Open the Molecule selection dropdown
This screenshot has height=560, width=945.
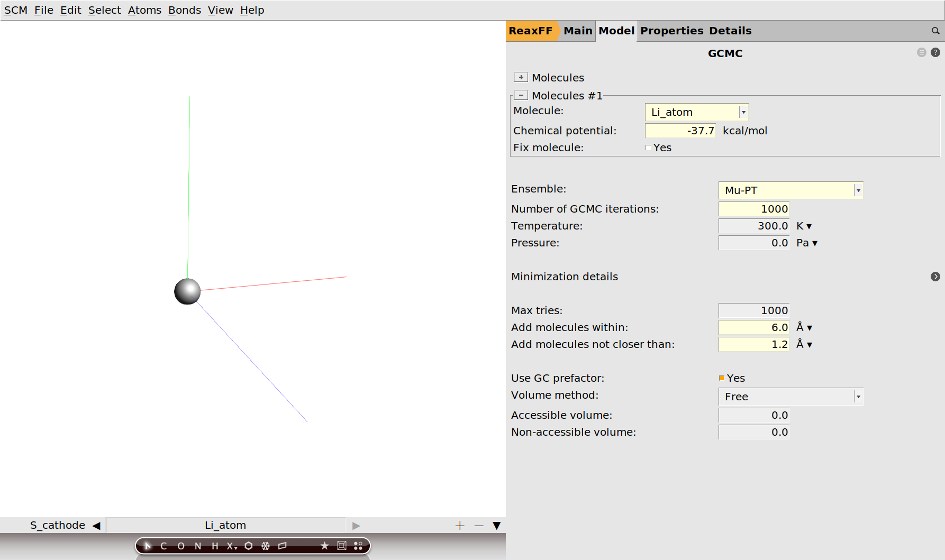point(743,112)
